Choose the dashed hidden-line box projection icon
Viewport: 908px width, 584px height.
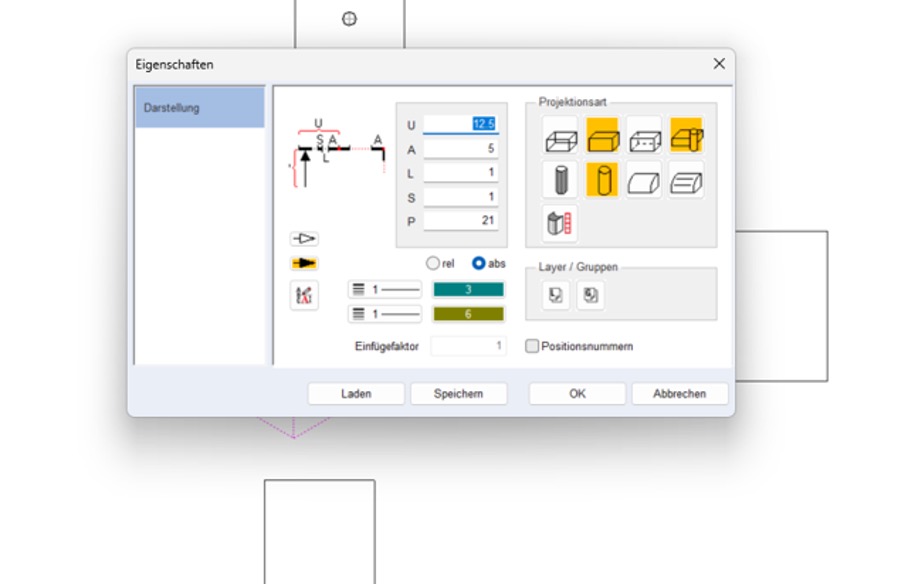tap(644, 136)
